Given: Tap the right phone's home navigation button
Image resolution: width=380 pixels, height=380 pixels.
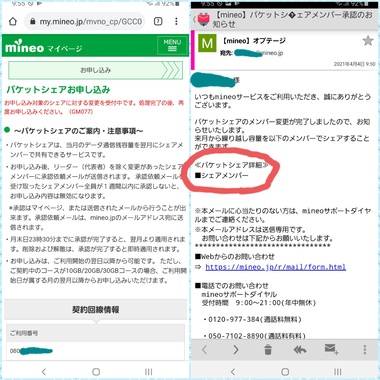Looking at the screenshot, I should pyautogui.click(x=285, y=371).
